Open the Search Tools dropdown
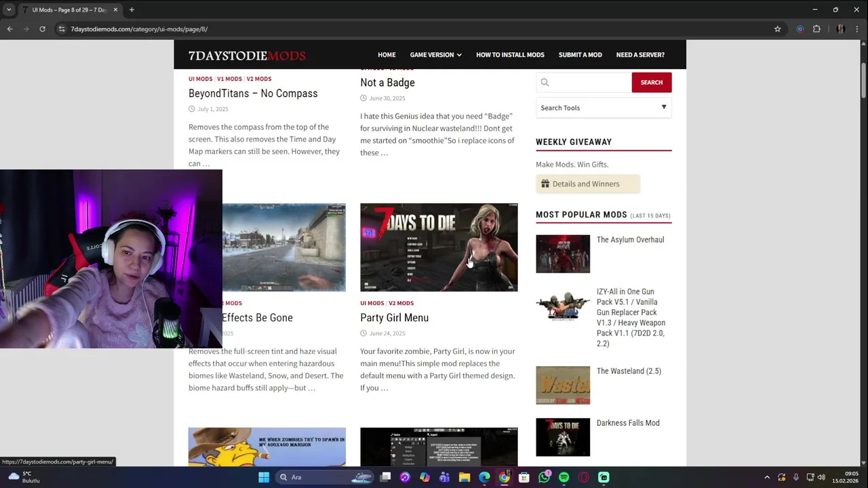The image size is (868, 488). 604,108
